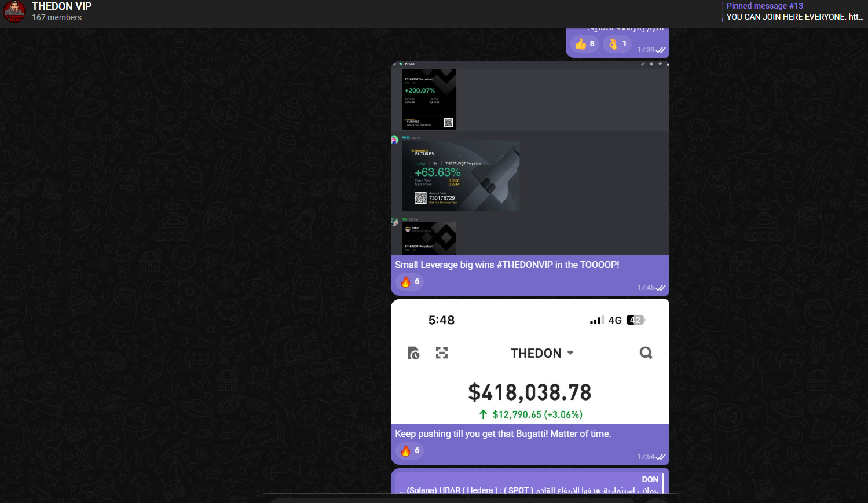
Task: Click the search magnifier in wallet screenshot
Action: click(646, 353)
